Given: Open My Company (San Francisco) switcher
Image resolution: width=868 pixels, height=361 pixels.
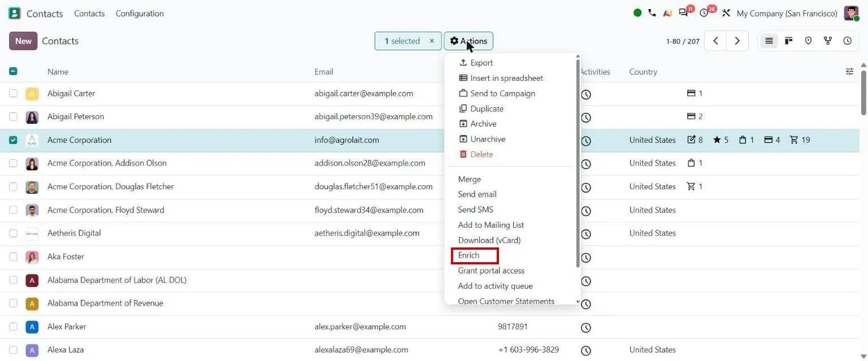Looking at the screenshot, I should pos(787,13).
